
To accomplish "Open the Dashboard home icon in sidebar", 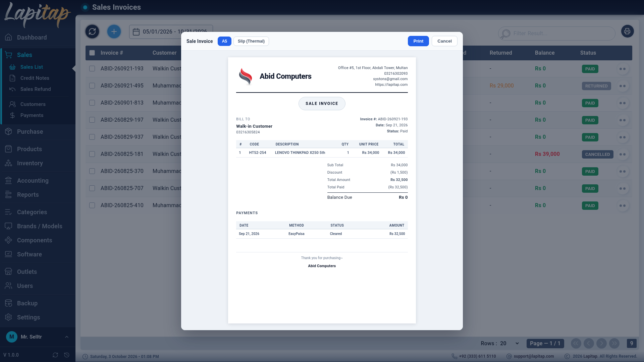I will (9, 37).
